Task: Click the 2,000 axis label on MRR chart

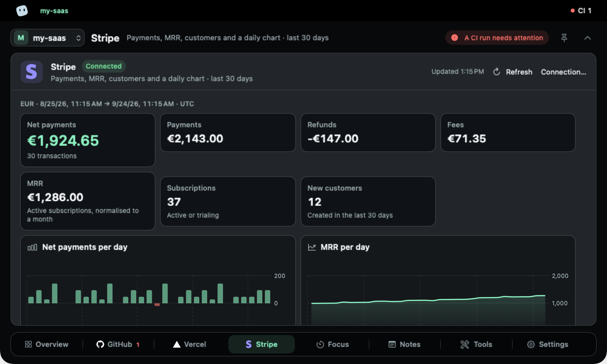Action: (x=560, y=276)
